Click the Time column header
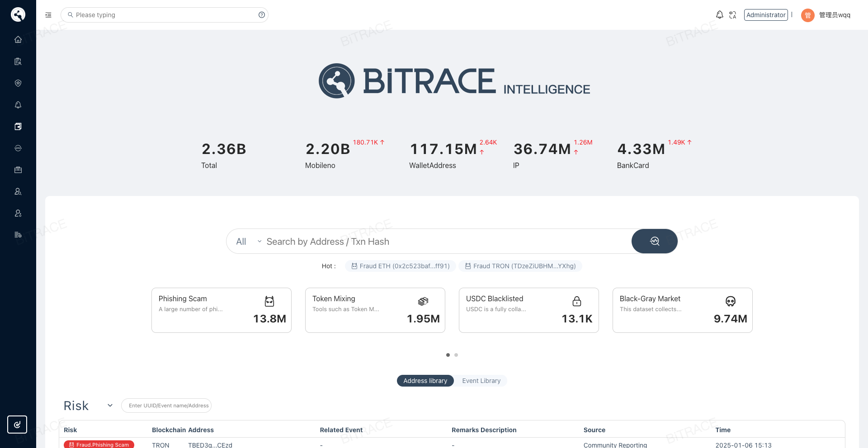The height and width of the screenshot is (448, 868). 723,430
